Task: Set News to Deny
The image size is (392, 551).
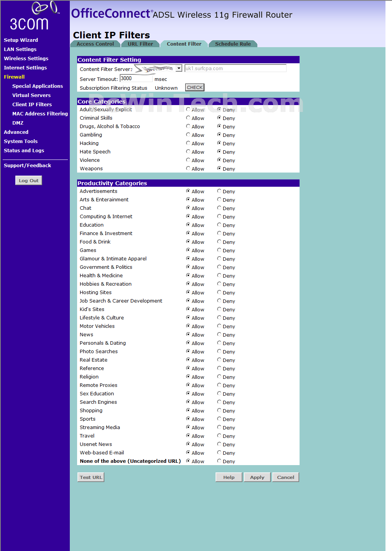Action: pyautogui.click(x=219, y=334)
